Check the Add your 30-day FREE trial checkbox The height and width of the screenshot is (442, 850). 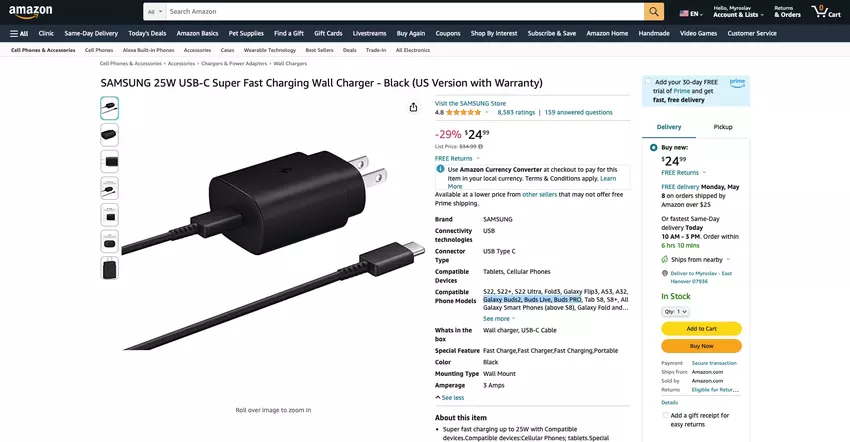[x=648, y=82]
